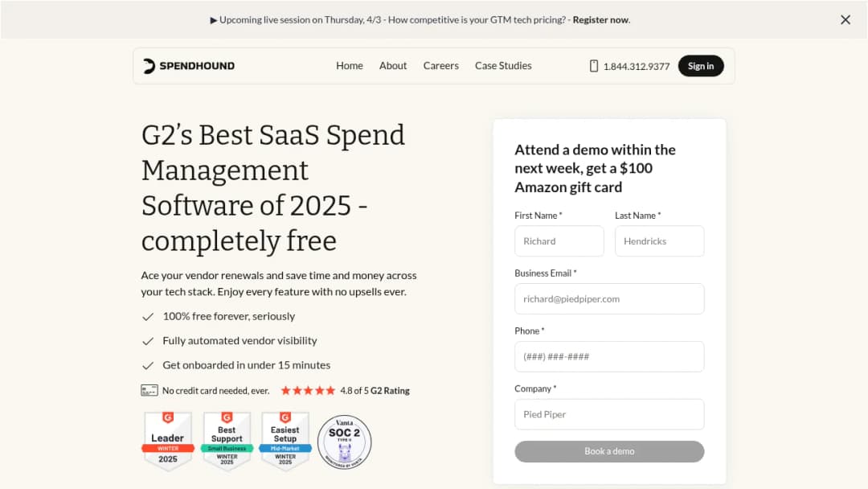Click '100% free forever, seriously' text
This screenshot has width=868, height=489.
228,316
